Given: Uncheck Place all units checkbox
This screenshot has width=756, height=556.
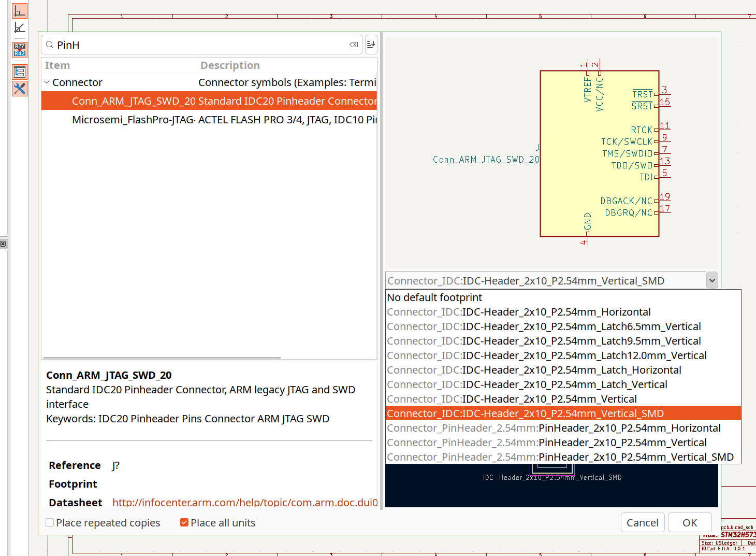Looking at the screenshot, I should [x=184, y=522].
